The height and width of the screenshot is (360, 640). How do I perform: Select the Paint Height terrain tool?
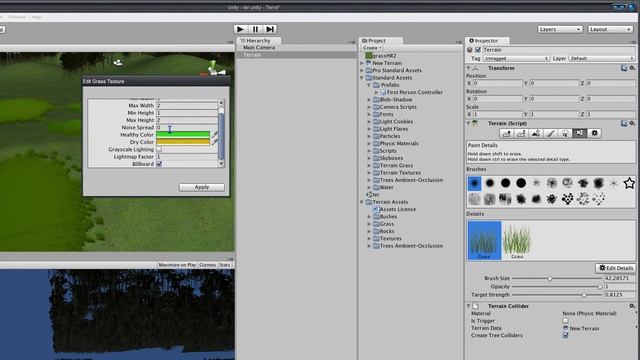click(521, 133)
